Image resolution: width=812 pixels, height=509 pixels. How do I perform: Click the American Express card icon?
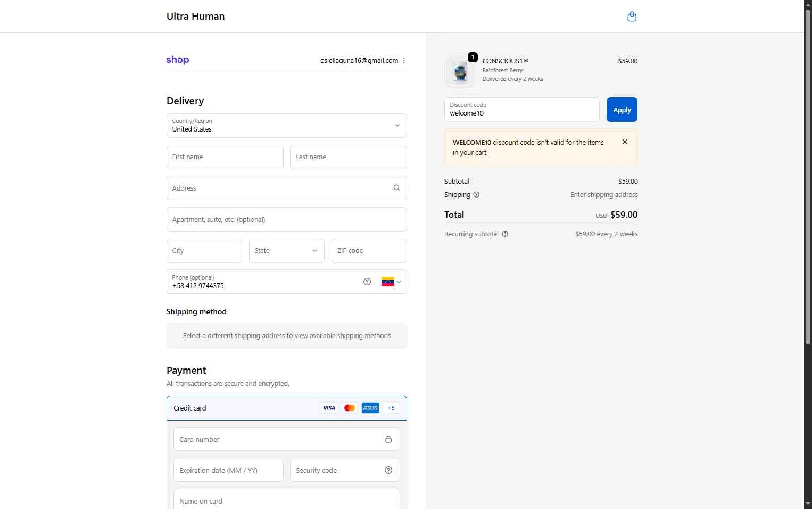tap(370, 408)
